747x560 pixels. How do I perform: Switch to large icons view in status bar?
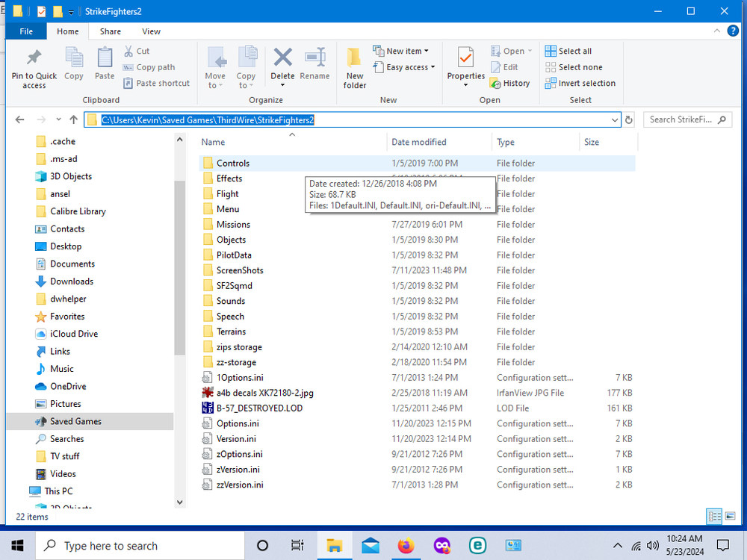[729, 516]
